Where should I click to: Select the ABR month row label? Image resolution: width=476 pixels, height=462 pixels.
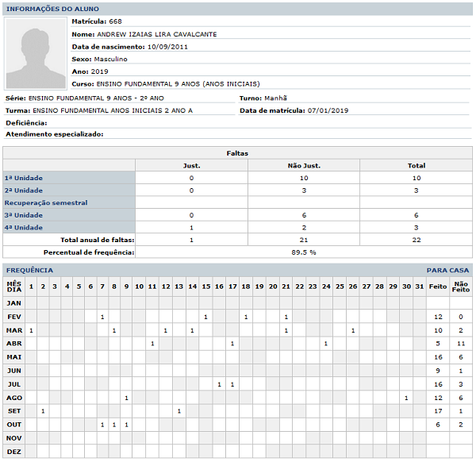13,343
